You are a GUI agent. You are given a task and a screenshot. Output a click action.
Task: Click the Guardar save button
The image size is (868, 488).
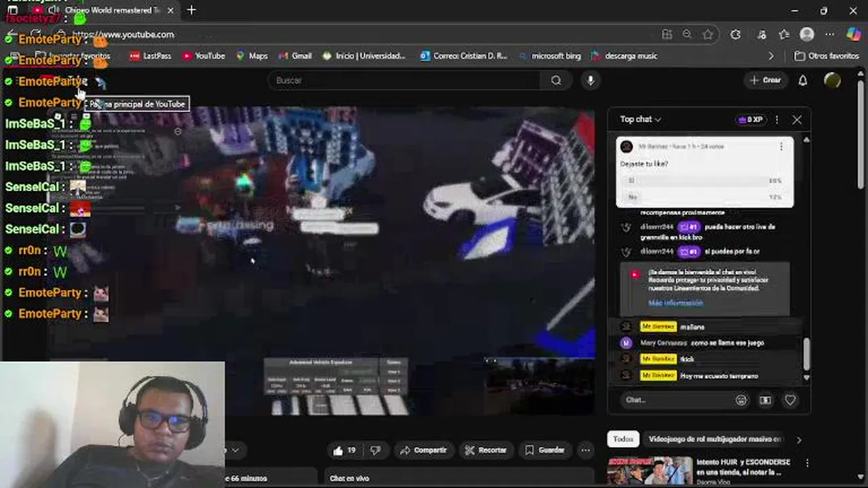tap(545, 450)
